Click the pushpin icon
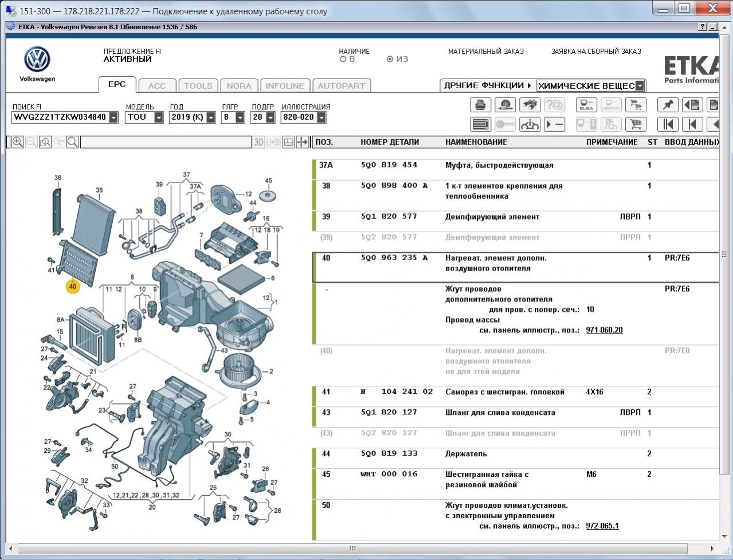The width and height of the screenshot is (733, 560). click(668, 105)
